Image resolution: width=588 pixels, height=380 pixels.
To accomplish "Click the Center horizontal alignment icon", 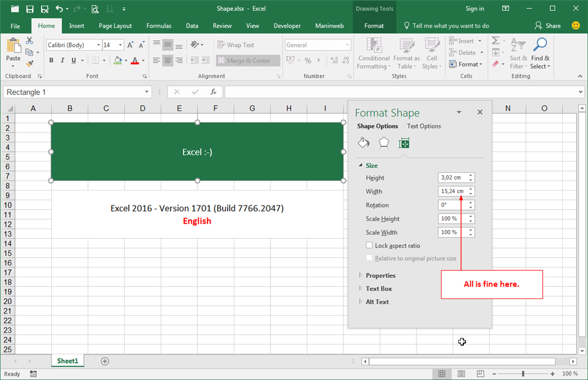I will [168, 60].
